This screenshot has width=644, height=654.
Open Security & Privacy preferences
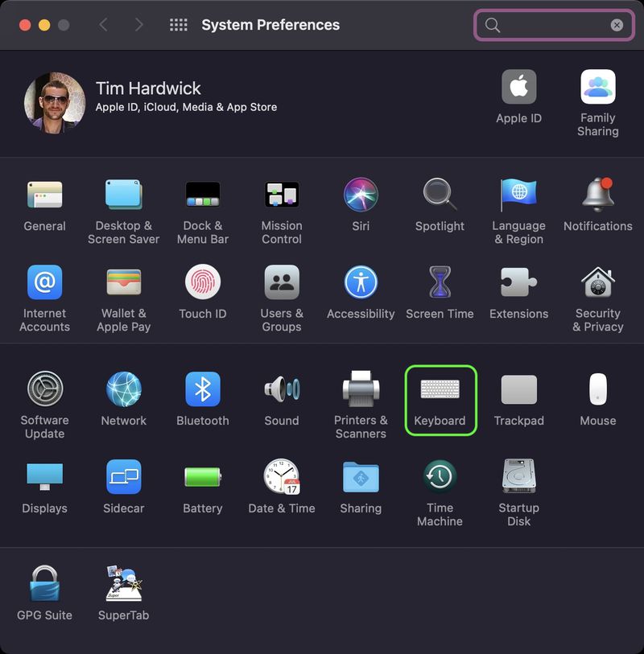(597, 283)
